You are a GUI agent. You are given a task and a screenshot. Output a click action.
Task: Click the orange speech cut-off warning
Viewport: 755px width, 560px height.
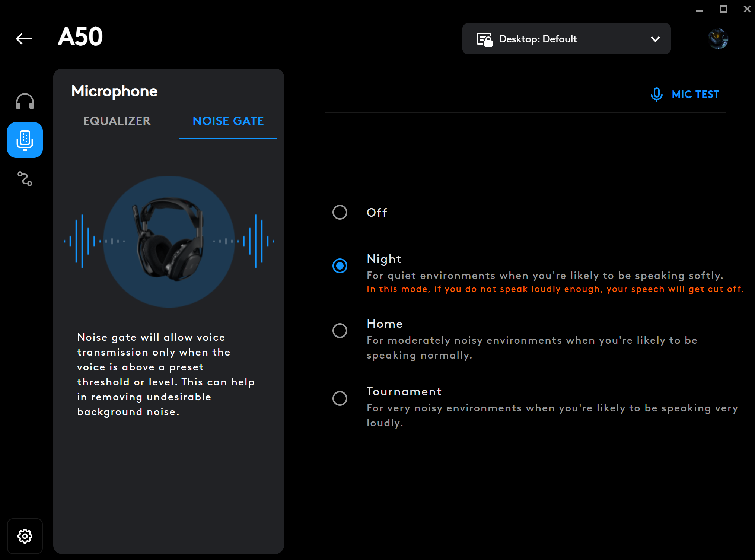[555, 289]
